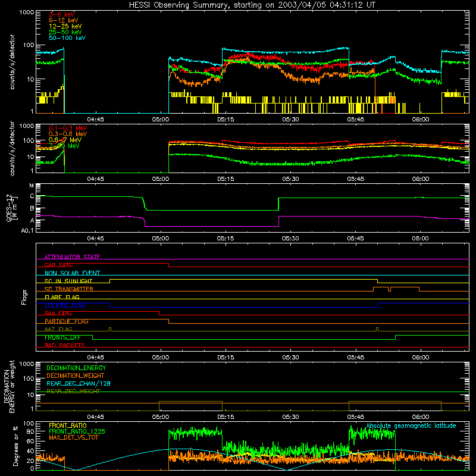Click the 0.8-7 MeV legend label
This screenshot has width=476, height=476.
pos(65,140)
